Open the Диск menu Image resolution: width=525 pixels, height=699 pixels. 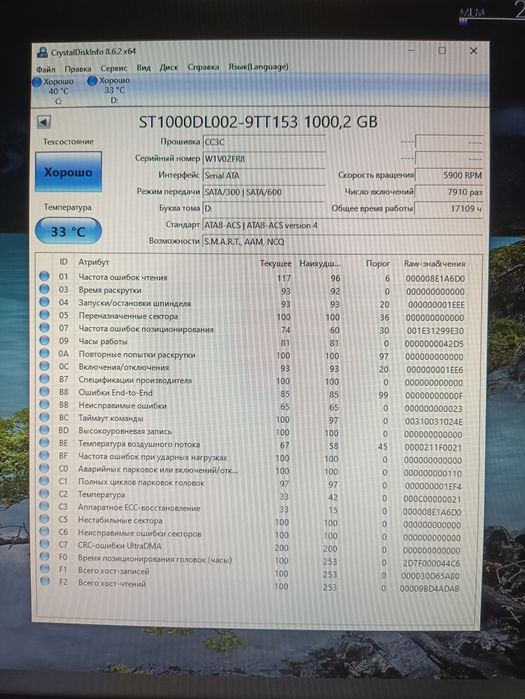(168, 67)
